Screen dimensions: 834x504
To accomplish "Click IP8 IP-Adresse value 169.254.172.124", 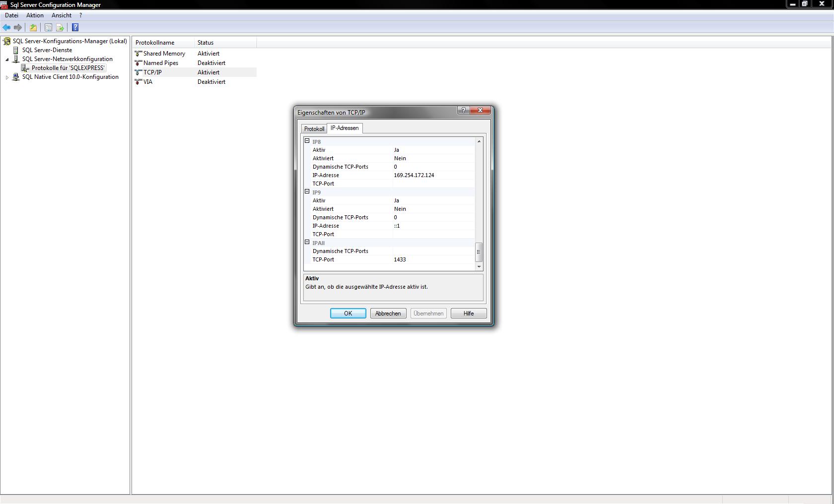I will 433,175.
